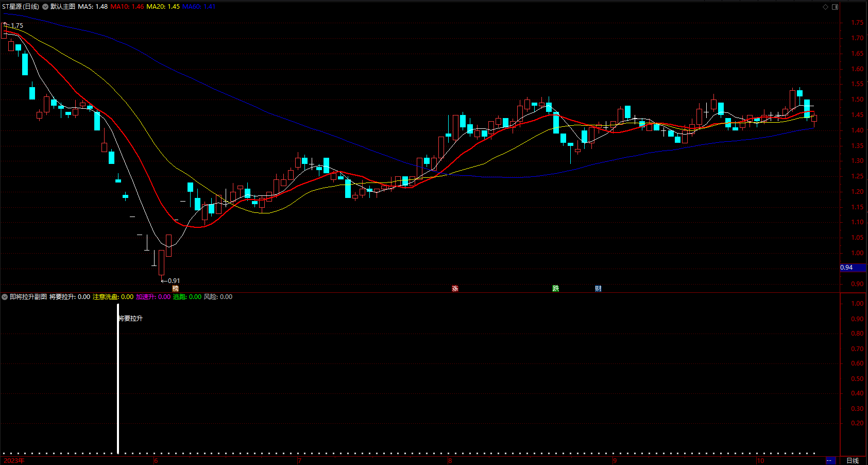
Task: Click the blue '--' button at bottom right
Action: tap(830, 460)
